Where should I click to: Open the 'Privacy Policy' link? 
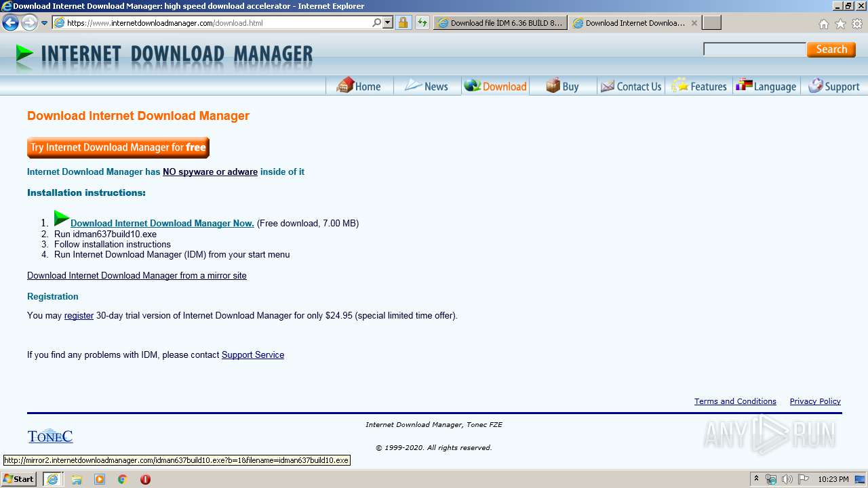pyautogui.click(x=815, y=401)
